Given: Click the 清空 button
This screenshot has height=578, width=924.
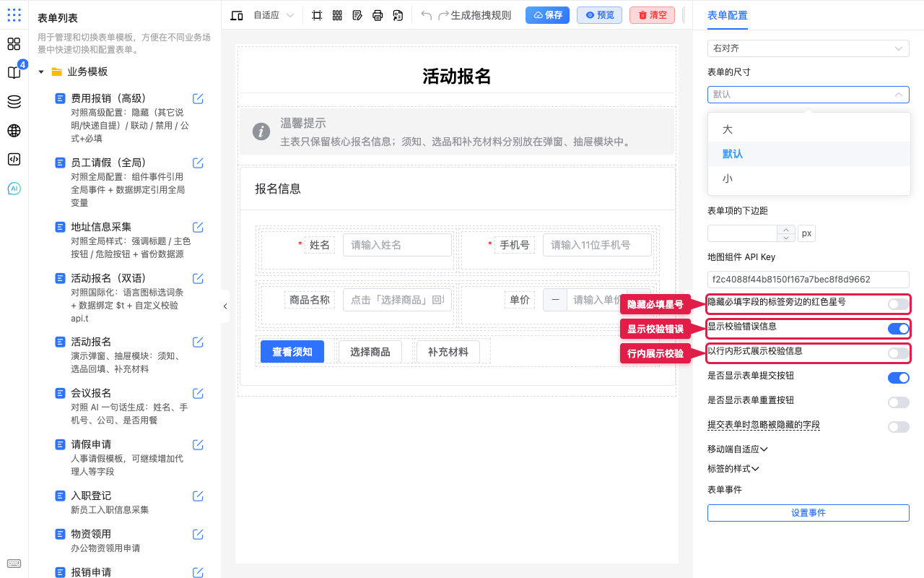Looking at the screenshot, I should [653, 15].
